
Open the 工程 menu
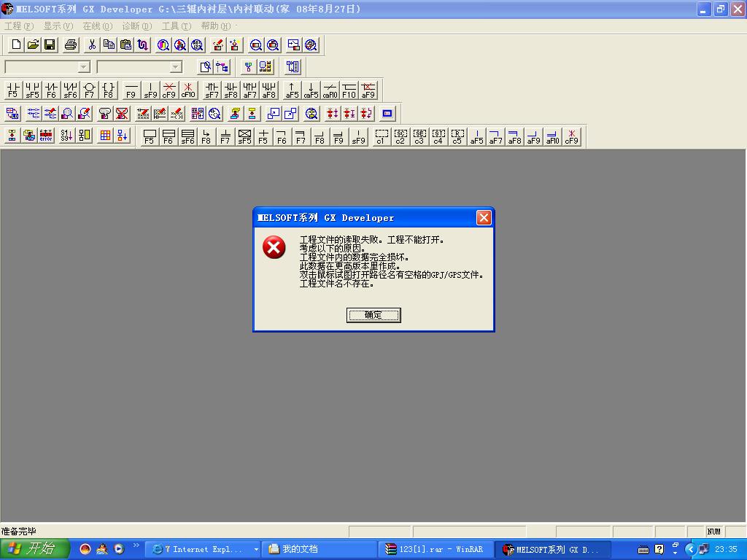point(18,26)
